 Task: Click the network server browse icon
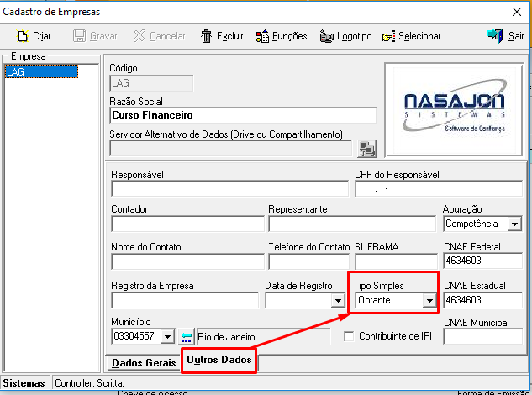[x=366, y=149]
